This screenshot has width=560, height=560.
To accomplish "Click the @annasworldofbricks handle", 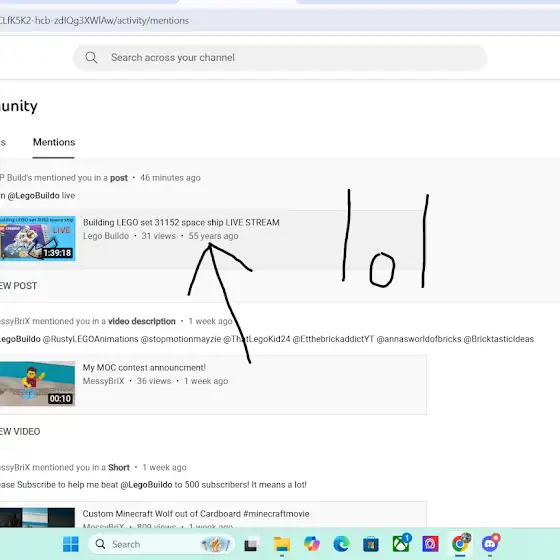I will point(419,339).
